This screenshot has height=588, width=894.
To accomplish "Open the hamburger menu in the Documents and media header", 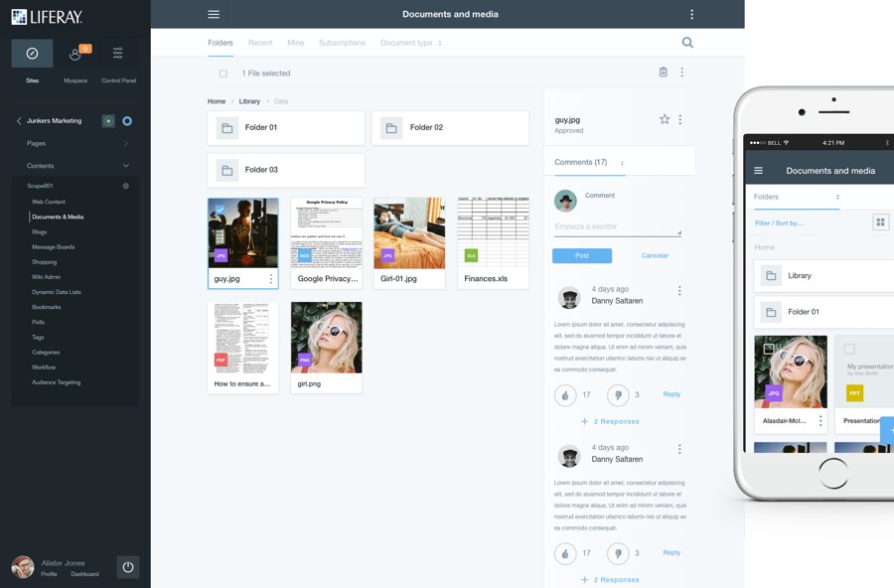I will tap(214, 14).
